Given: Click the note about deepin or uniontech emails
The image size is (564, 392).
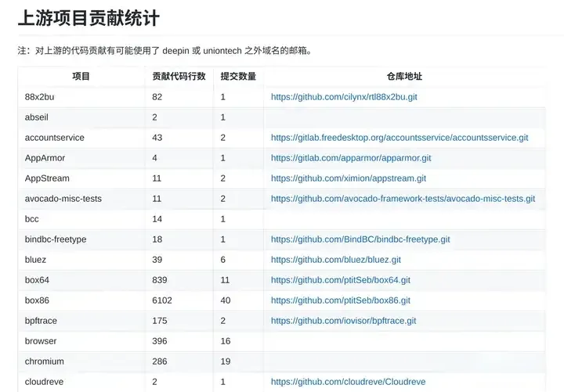Looking at the screenshot, I should tap(164, 51).
